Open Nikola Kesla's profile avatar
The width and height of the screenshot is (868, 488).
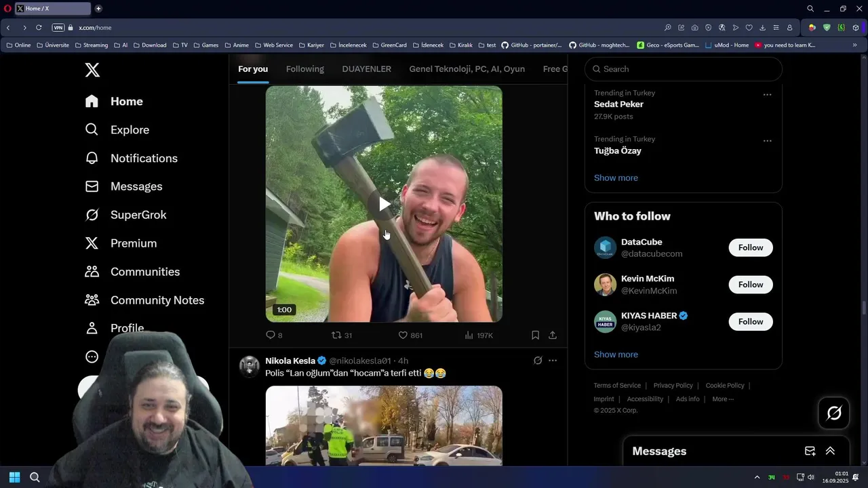[250, 366]
